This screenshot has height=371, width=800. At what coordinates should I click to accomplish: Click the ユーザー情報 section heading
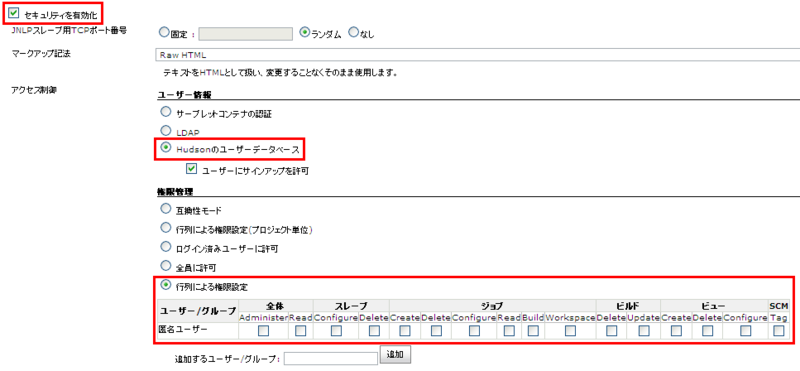[184, 95]
